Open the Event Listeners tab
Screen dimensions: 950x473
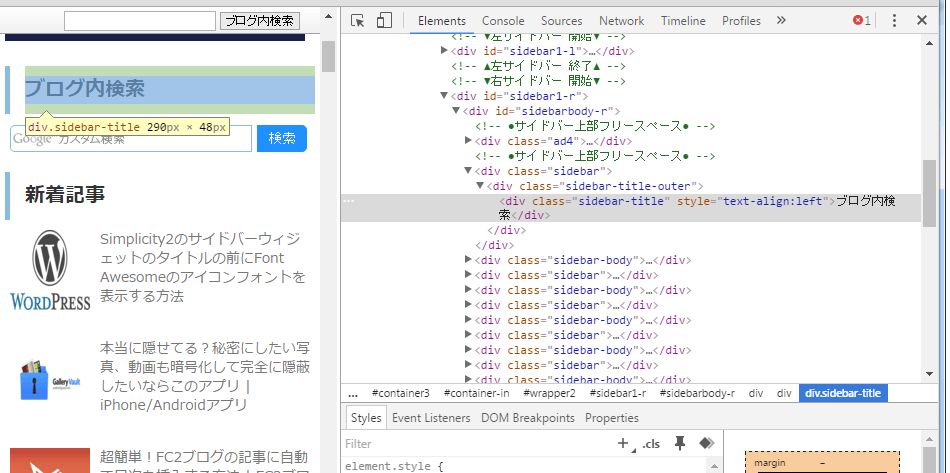(431, 418)
